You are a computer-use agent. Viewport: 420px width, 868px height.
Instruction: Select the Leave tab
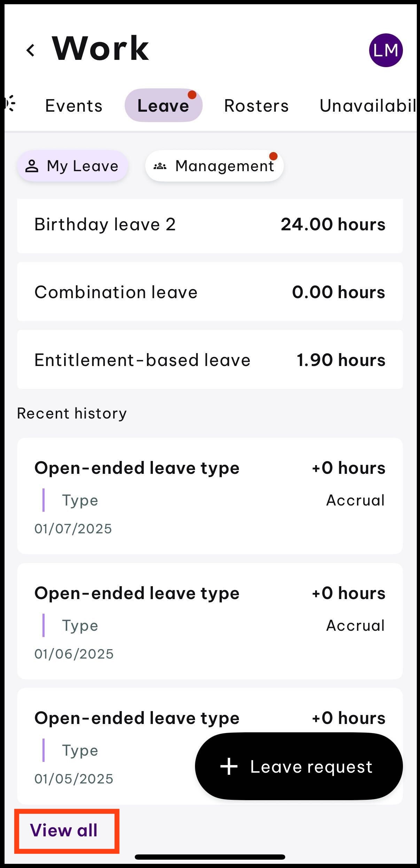click(x=163, y=105)
